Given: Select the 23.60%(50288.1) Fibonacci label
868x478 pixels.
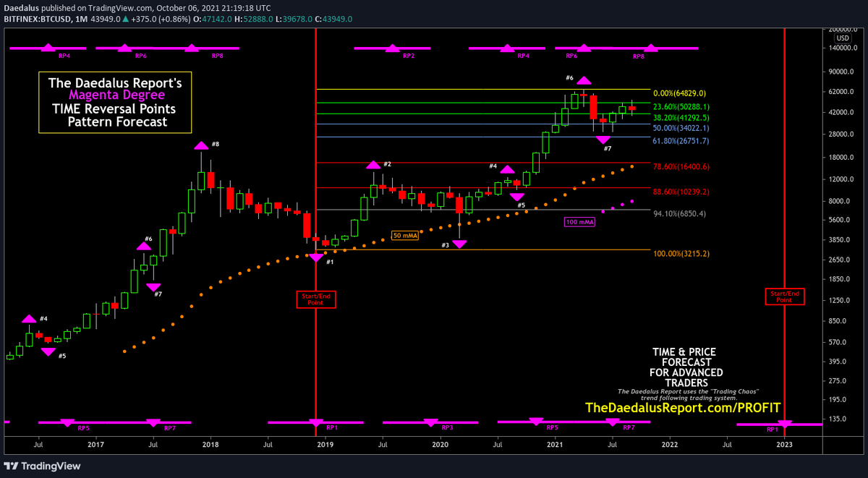Looking at the screenshot, I should (x=682, y=107).
